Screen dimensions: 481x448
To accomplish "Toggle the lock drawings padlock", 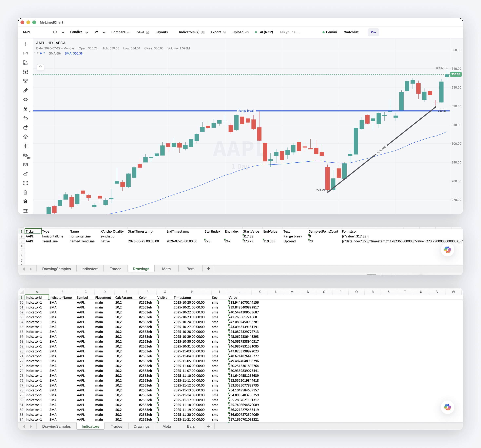I will [25, 109].
